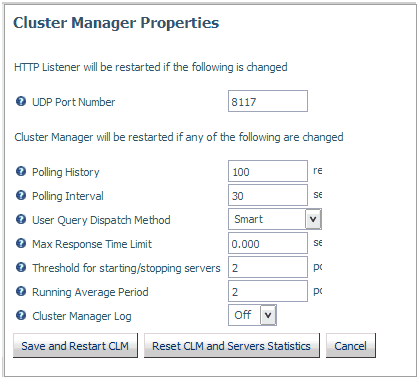Open help for User Query Dispatch Method
The width and height of the screenshot is (418, 379).
[x=21, y=219]
